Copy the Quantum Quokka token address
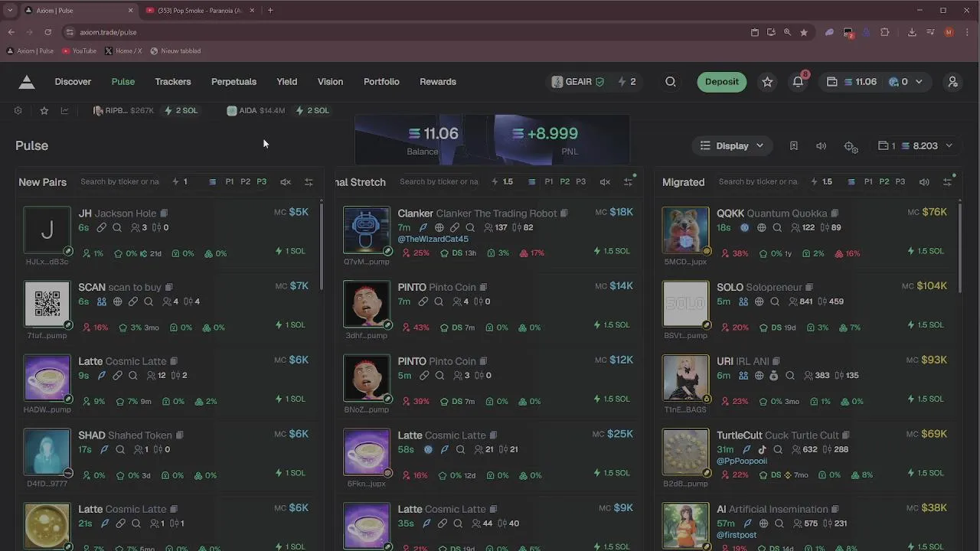Image resolution: width=980 pixels, height=551 pixels. (835, 214)
